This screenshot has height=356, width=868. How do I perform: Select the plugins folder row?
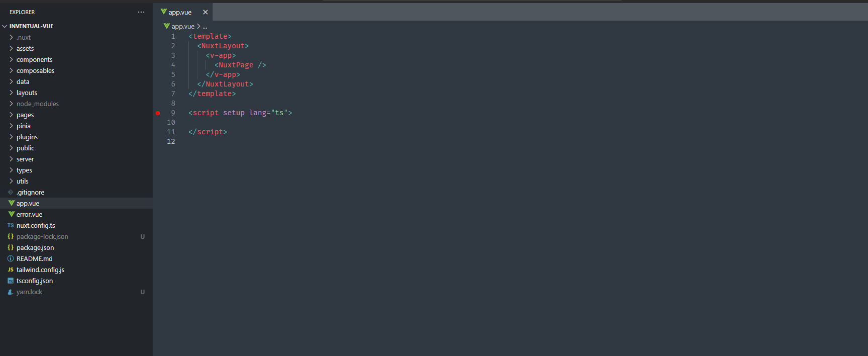coord(76,137)
